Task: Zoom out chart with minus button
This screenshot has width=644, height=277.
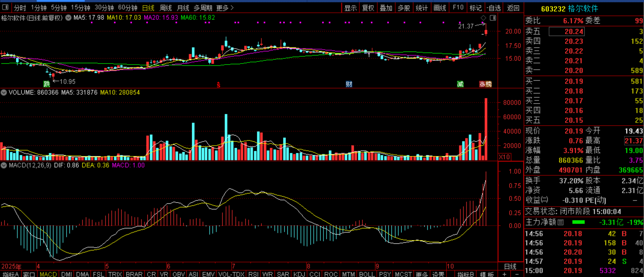Action: 517,274
